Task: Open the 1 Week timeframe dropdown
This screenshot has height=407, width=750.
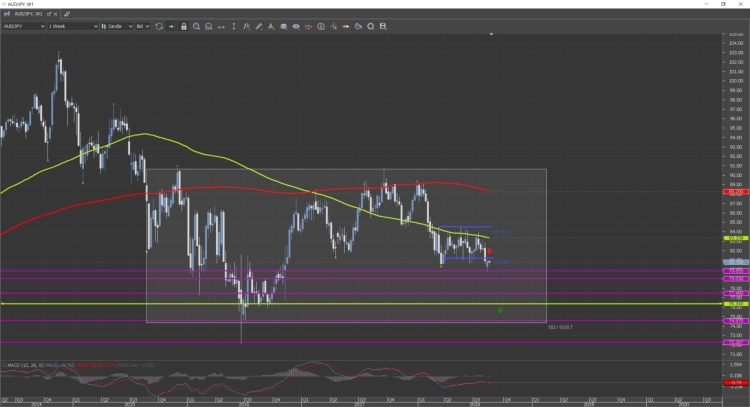Action: tap(73, 26)
